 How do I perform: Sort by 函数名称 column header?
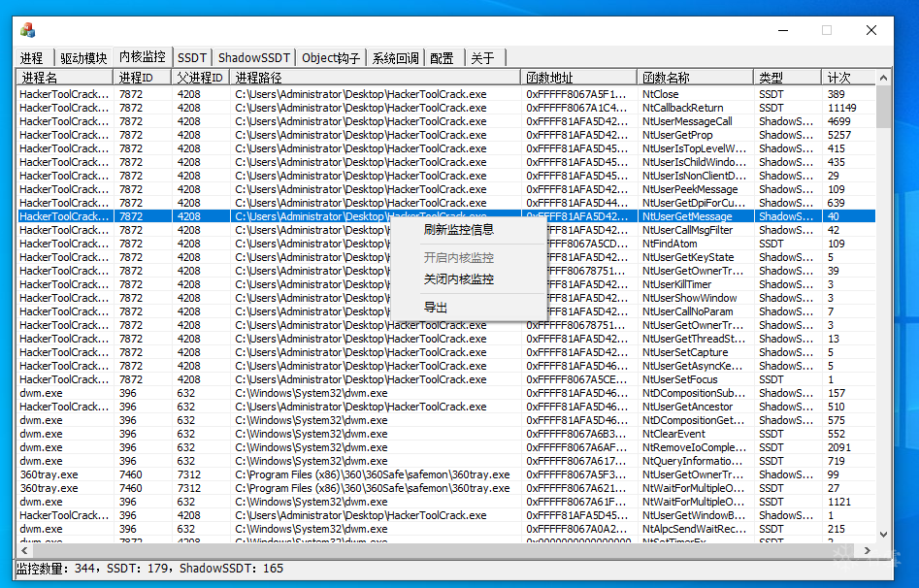coord(695,78)
